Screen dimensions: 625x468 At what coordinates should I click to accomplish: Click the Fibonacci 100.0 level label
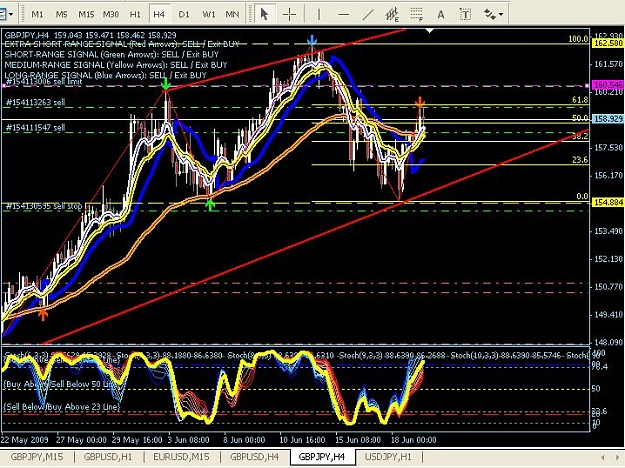[578, 39]
